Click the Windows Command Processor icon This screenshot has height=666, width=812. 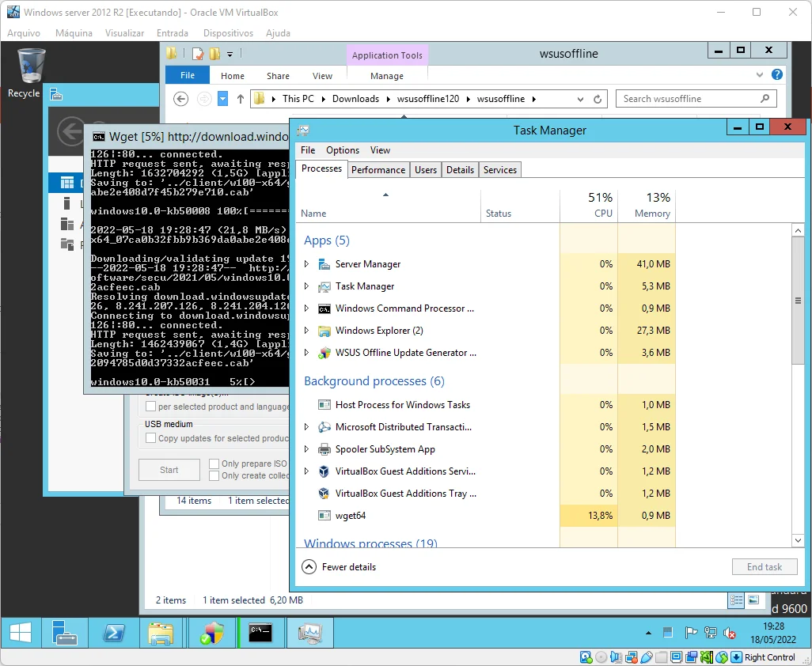tap(324, 309)
